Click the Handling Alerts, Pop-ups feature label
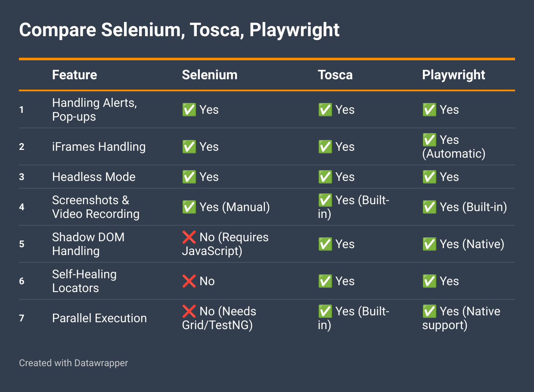This screenshot has width=534, height=392. (95, 110)
